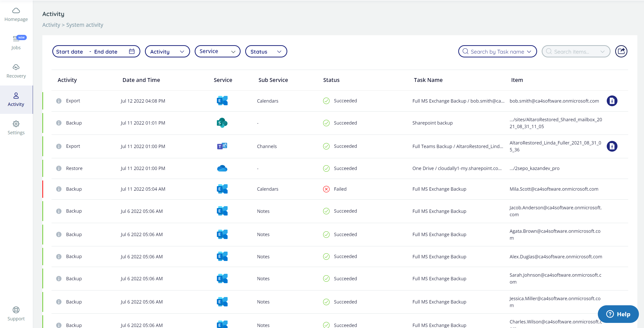Viewport: 644px width, 328px height.
Task: Select Activity in the left navigation
Action: [x=16, y=100]
